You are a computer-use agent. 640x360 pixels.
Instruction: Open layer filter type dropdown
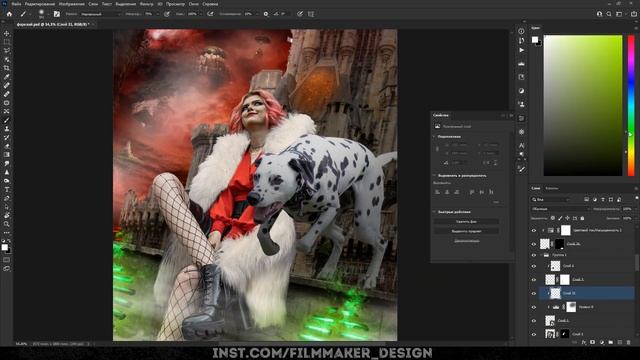(551, 199)
